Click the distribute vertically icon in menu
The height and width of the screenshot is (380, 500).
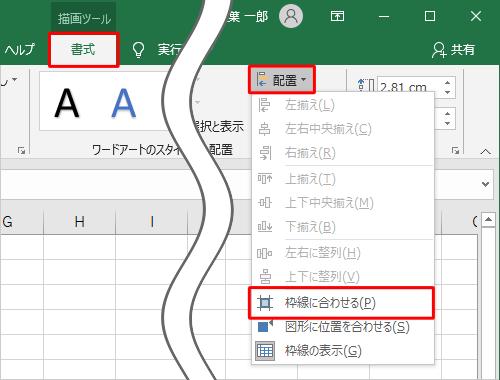[265, 277]
